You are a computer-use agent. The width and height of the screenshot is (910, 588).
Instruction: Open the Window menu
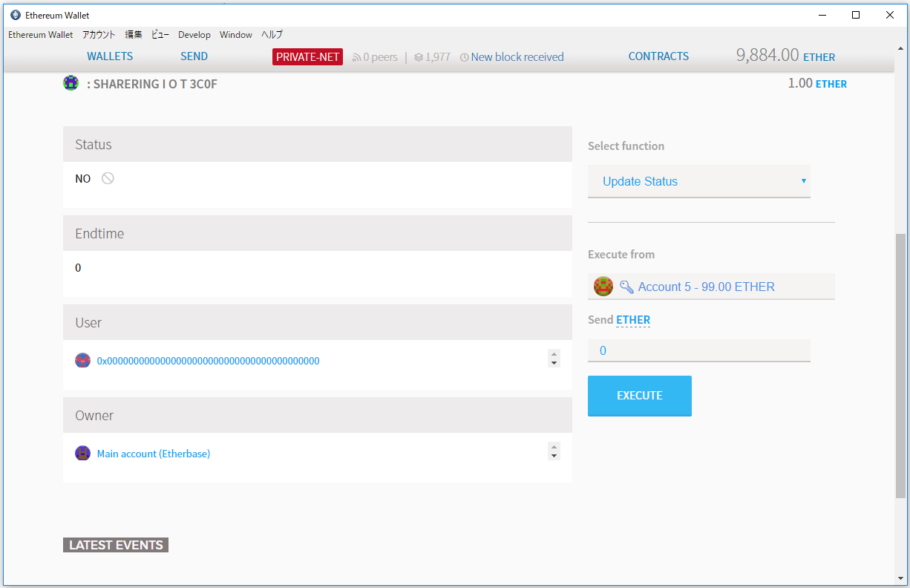click(236, 35)
